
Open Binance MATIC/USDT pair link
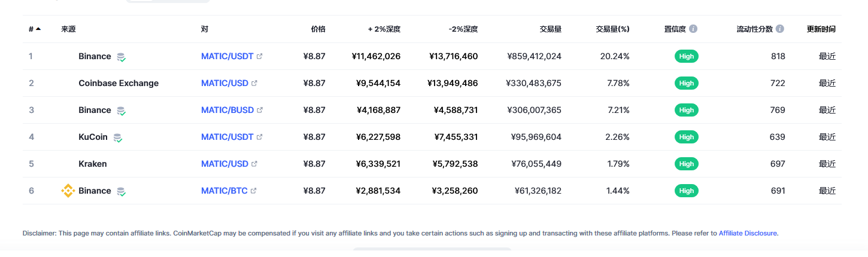[x=227, y=56]
